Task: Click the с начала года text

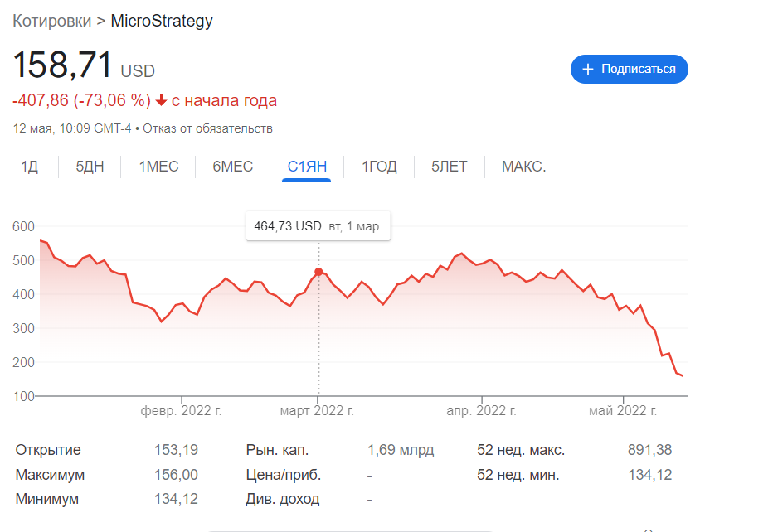Action: [x=224, y=100]
